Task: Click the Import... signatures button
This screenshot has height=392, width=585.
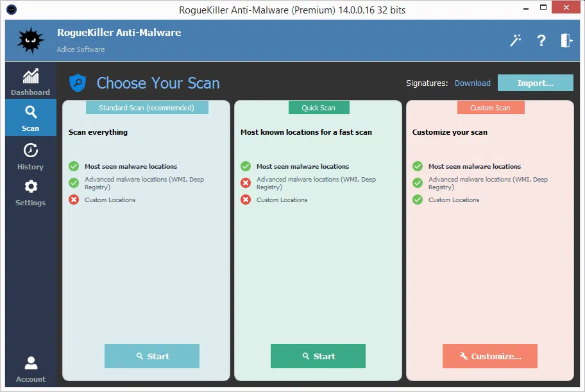Action: (536, 83)
